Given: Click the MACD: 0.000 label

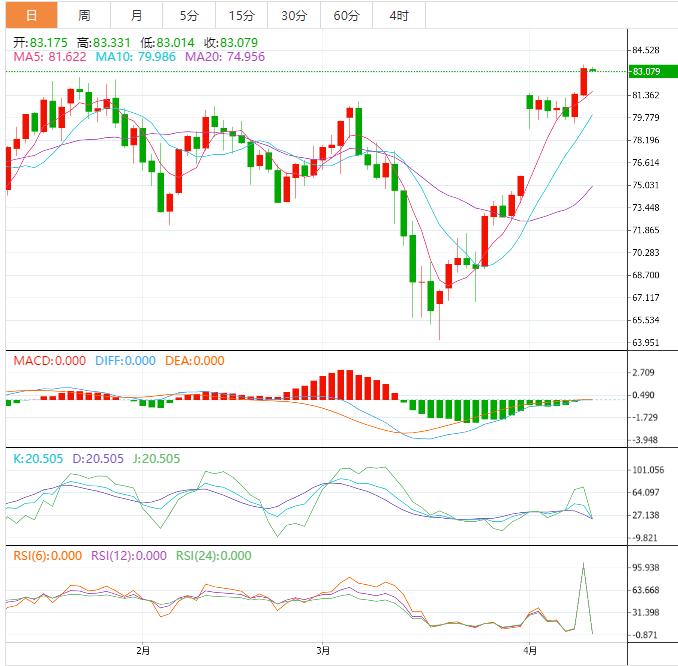Looking at the screenshot, I should point(49,361).
